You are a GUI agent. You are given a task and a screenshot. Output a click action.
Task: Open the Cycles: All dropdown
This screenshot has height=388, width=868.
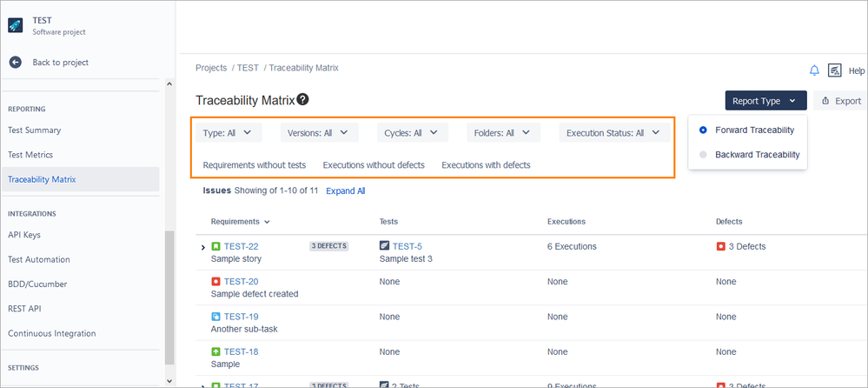coord(413,133)
